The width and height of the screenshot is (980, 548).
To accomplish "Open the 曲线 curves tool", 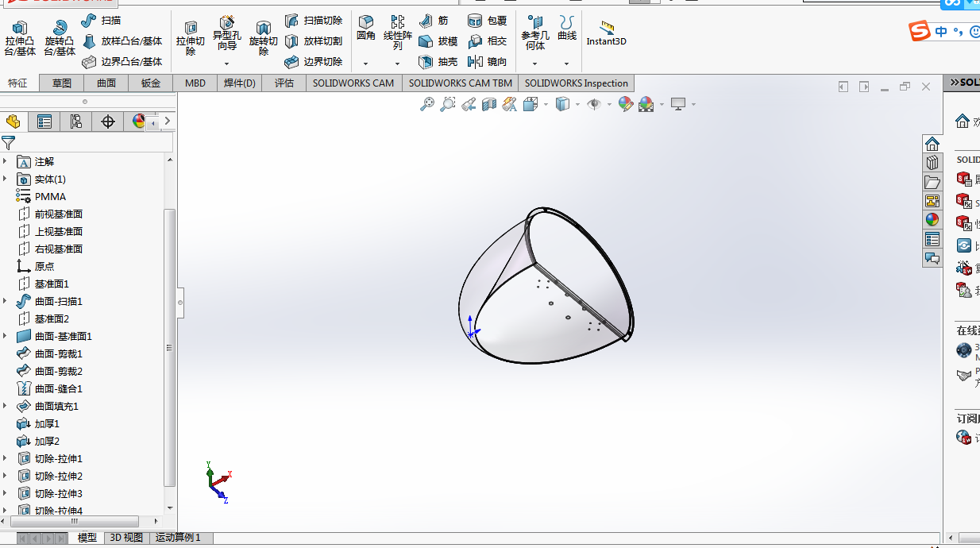I will click(567, 28).
